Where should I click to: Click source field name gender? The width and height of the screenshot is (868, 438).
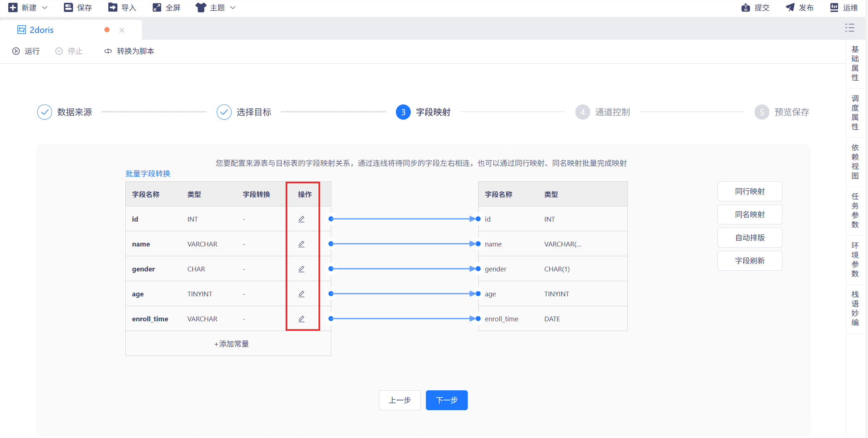point(143,269)
